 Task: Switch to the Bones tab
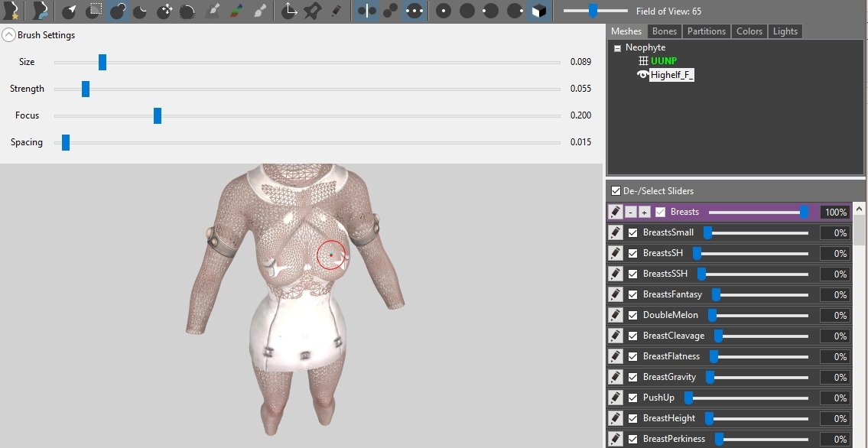[664, 31]
